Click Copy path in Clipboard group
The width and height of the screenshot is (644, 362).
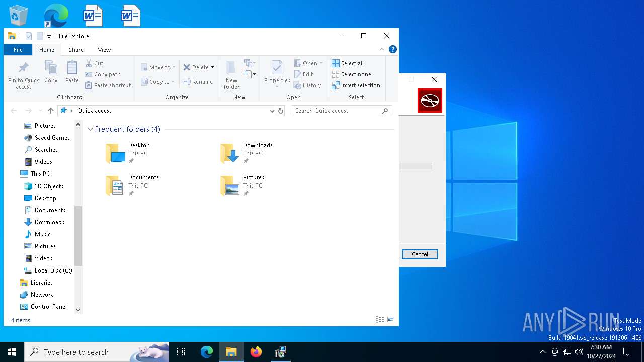103,74
